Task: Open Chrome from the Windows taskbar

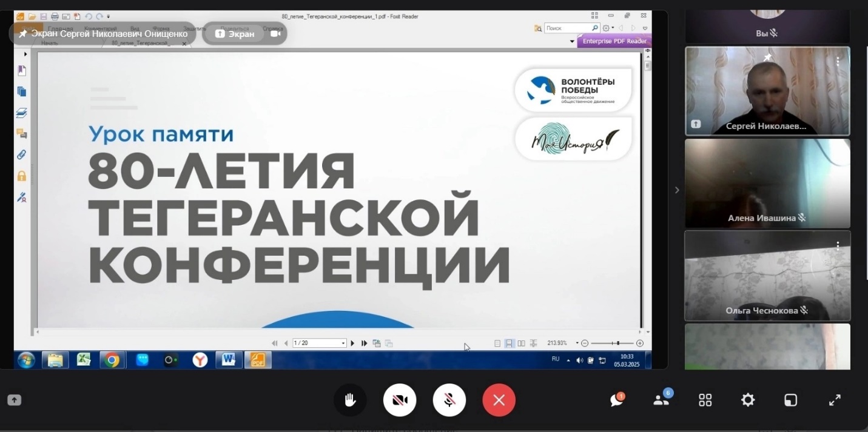Action: (112, 360)
